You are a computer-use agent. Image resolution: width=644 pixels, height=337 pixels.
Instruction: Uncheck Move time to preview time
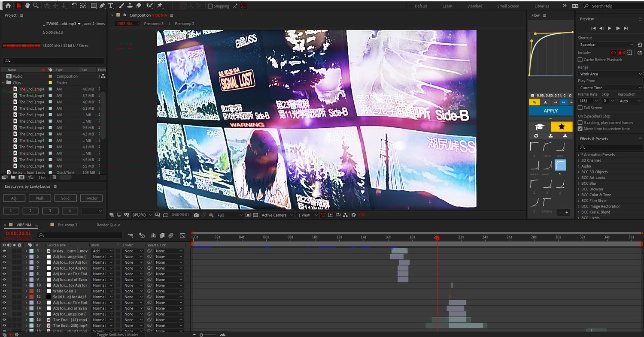(580, 129)
